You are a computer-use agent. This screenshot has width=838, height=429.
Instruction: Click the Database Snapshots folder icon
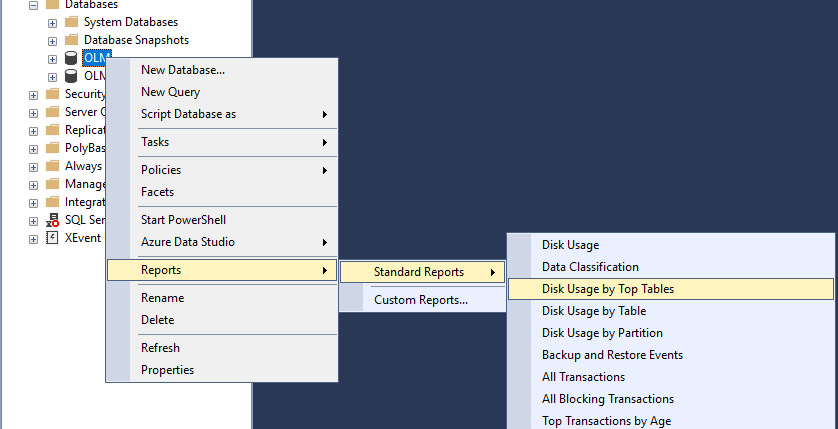(71, 40)
